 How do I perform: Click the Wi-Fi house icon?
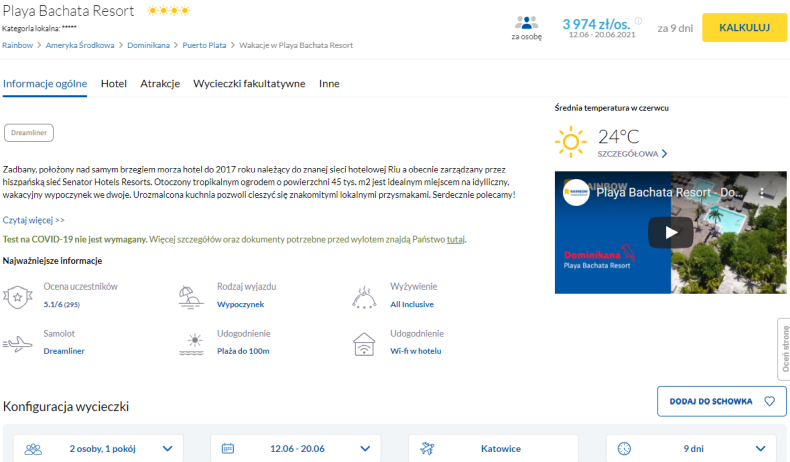[x=364, y=344]
